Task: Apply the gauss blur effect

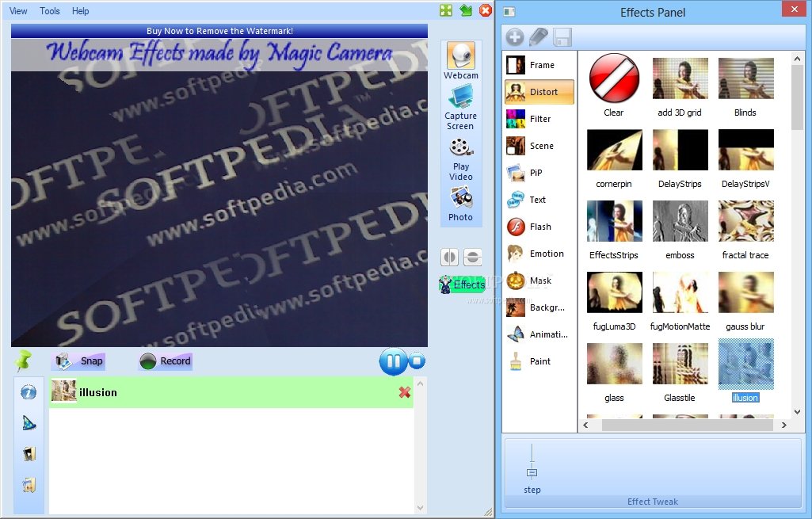Action: pyautogui.click(x=745, y=292)
